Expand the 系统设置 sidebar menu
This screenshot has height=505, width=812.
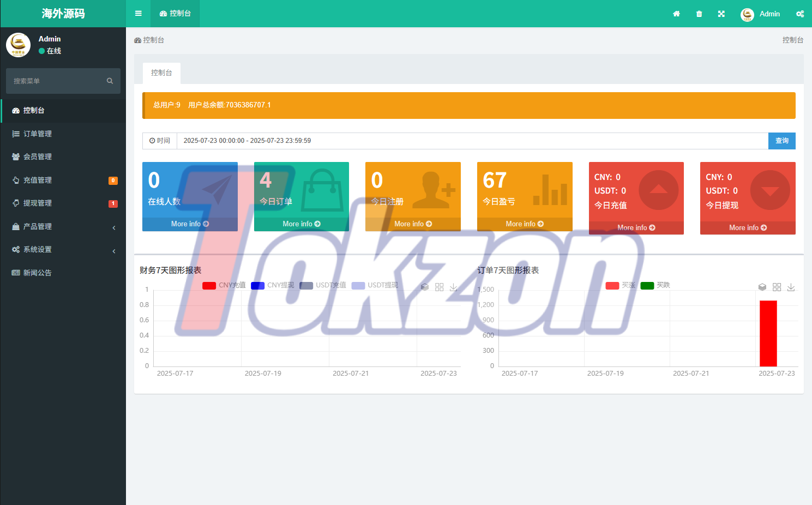tap(63, 249)
